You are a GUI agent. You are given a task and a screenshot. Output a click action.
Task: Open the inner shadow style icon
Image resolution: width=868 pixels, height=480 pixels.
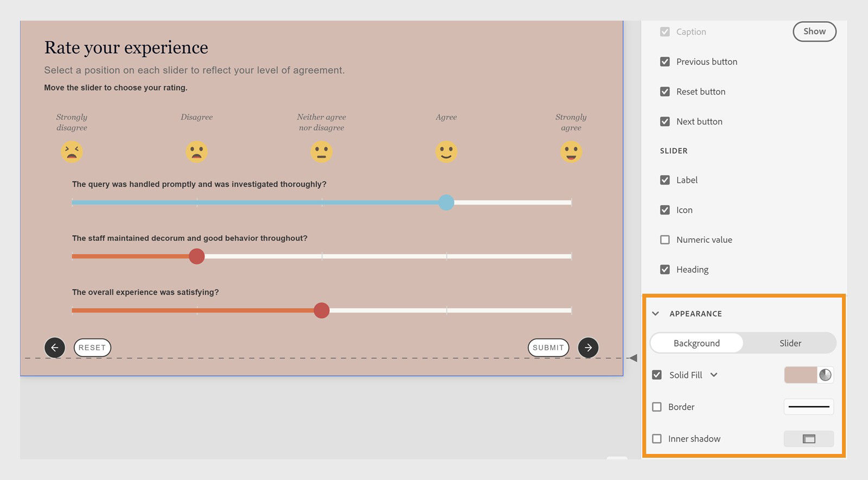pyautogui.click(x=809, y=439)
